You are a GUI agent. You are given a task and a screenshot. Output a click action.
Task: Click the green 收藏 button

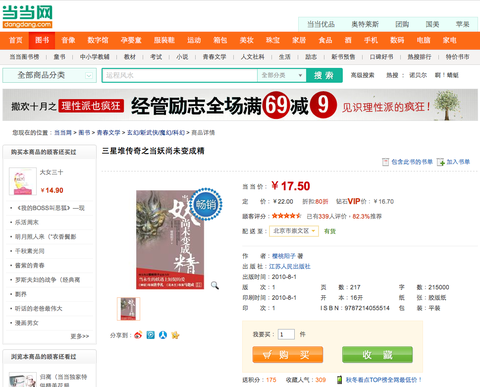coord(377,355)
